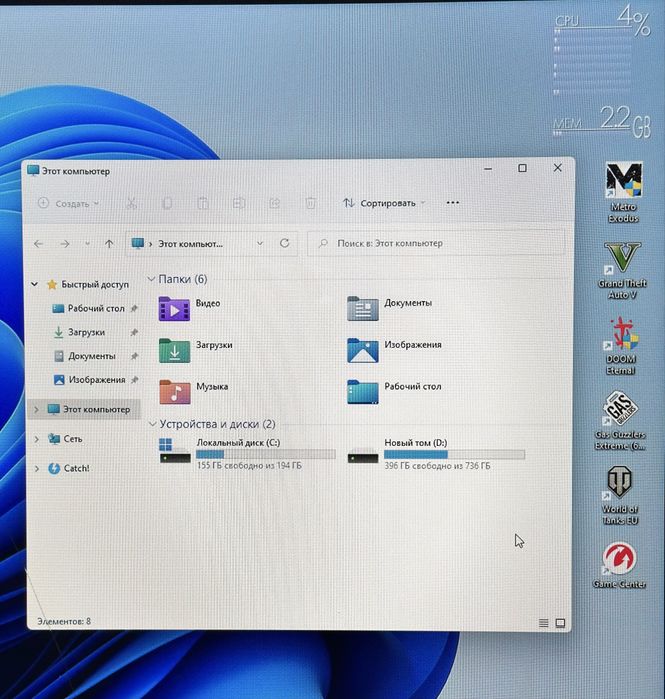Click the C: drive usage bar

pos(266,454)
